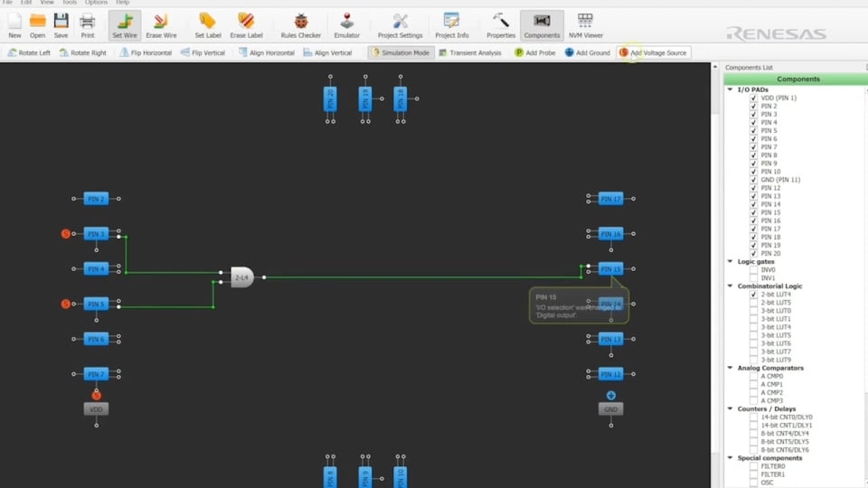The width and height of the screenshot is (868, 488).
Task: Select the 2-L4 gate block on canvas
Action: [x=241, y=277]
